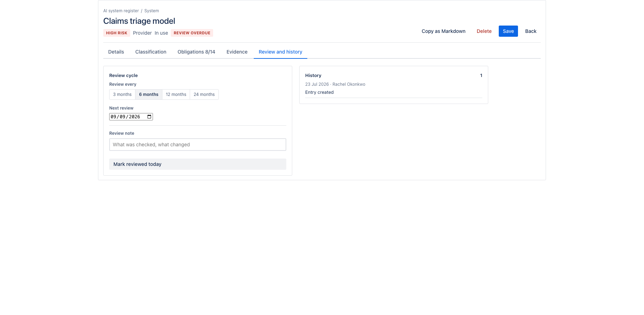644x315 pixels.
Task: Click 23 Jul 2026 · Rachel Okonkwo line
Action: click(335, 84)
